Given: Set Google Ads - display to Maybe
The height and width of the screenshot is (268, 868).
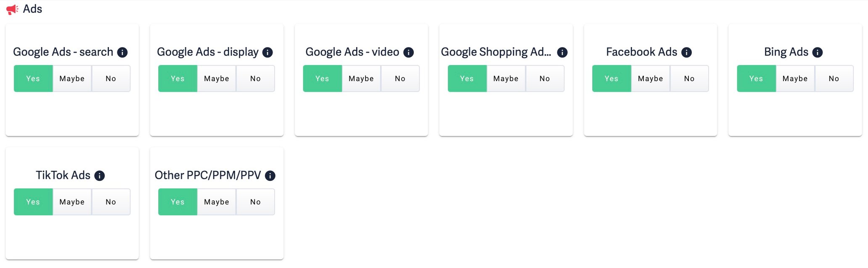Looking at the screenshot, I should pos(216,78).
